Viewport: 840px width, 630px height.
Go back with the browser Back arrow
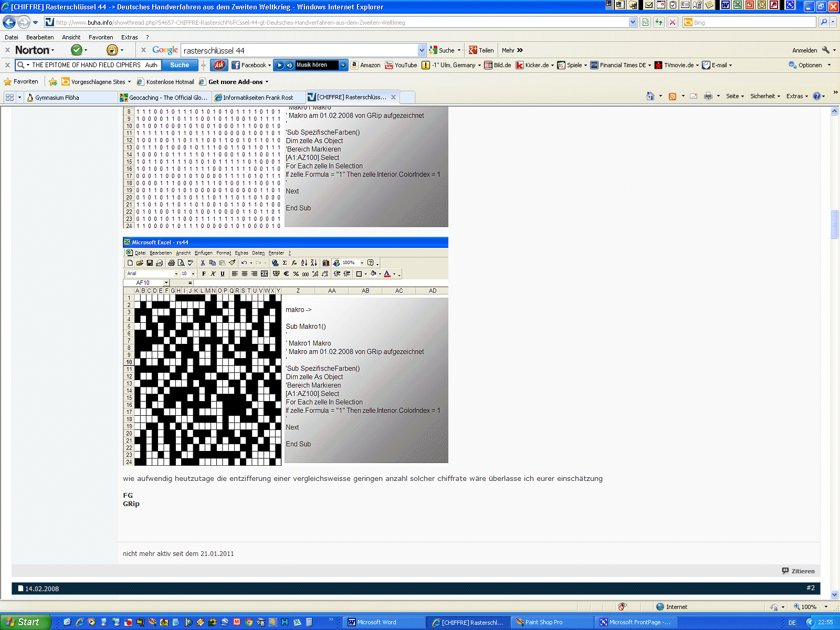pos(9,22)
